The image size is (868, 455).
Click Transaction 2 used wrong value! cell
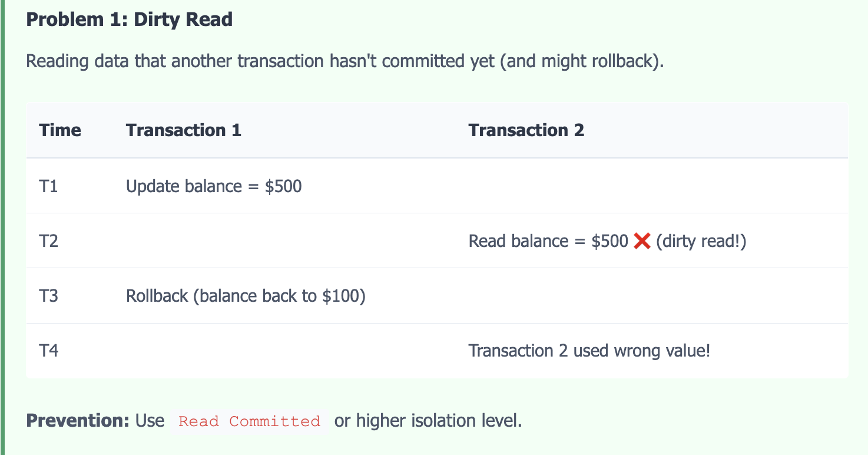[x=589, y=351]
